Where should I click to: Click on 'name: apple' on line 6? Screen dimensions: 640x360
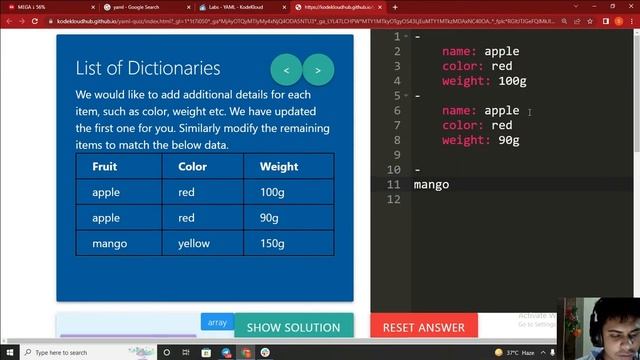pos(480,111)
